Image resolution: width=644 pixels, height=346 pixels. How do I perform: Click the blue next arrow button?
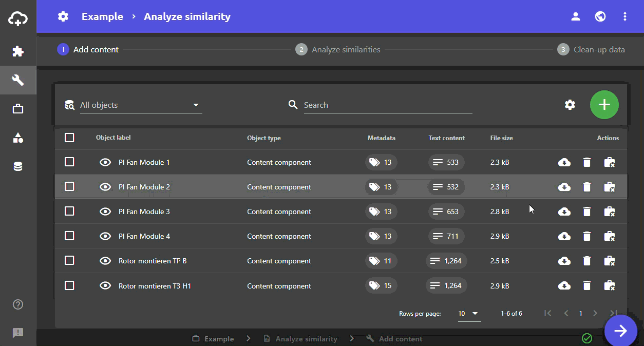(621, 331)
